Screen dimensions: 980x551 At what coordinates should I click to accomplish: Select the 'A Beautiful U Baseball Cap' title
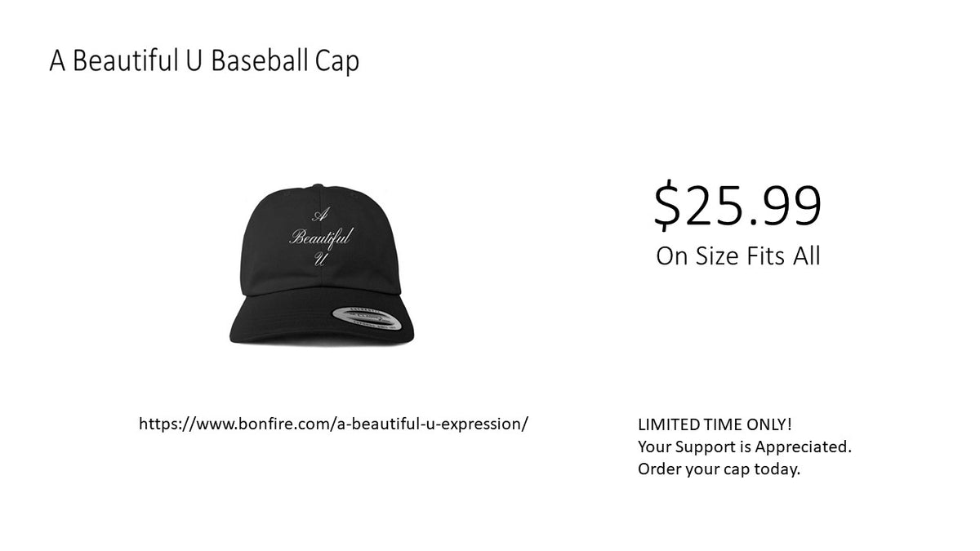pyautogui.click(x=204, y=62)
